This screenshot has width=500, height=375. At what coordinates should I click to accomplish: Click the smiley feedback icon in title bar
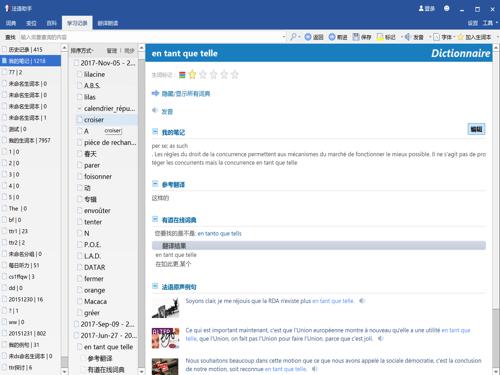447,8
